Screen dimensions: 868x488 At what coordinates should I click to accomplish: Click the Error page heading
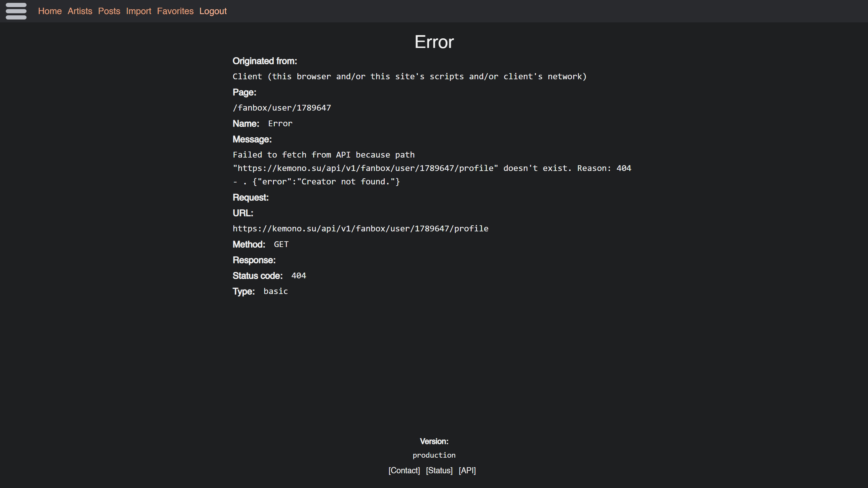point(434,42)
